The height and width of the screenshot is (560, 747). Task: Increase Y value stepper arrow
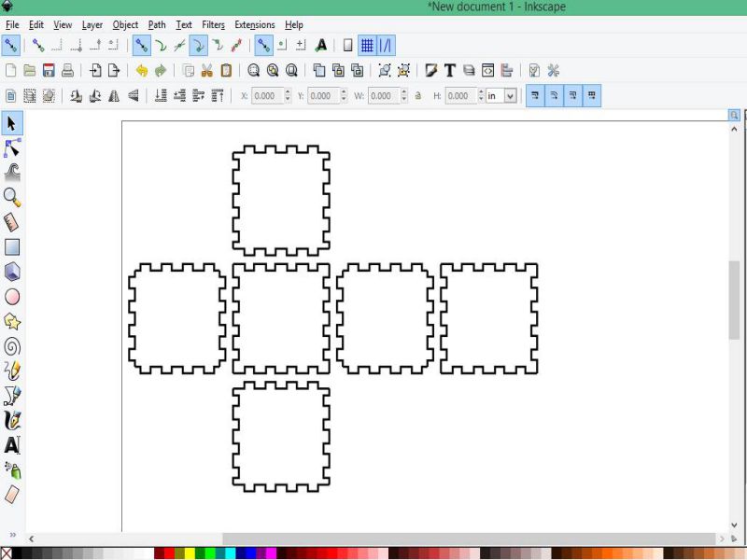(x=344, y=91)
